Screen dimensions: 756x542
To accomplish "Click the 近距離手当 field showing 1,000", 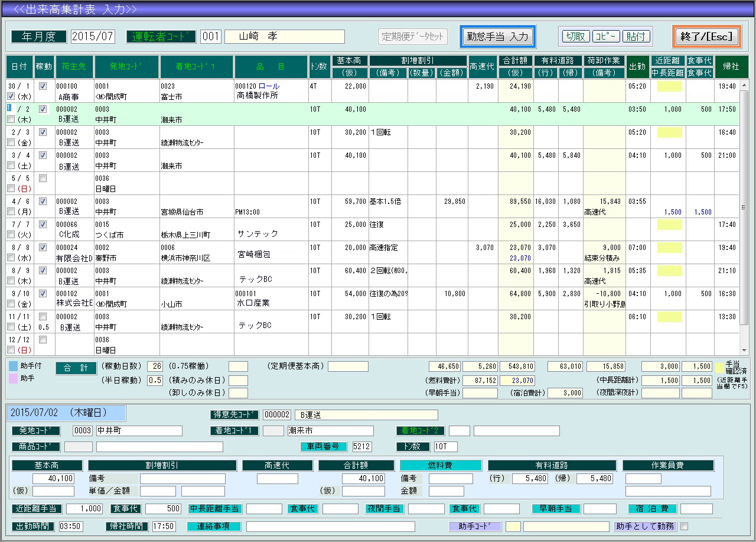I will pyautogui.click(x=84, y=508).
